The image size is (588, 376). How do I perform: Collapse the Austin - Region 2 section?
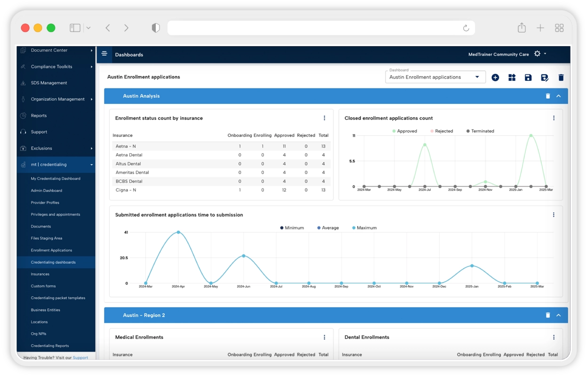559,315
